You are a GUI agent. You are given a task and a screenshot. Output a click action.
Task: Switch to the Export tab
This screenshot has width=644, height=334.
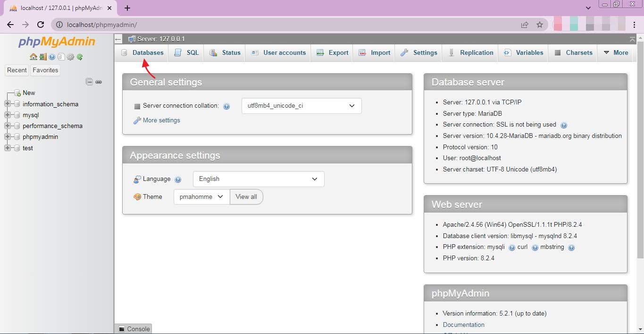tap(332, 53)
